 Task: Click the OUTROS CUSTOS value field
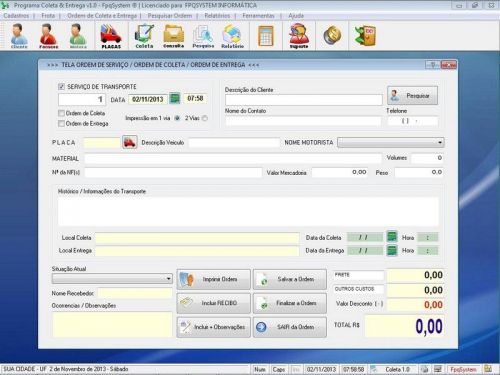tap(415, 290)
